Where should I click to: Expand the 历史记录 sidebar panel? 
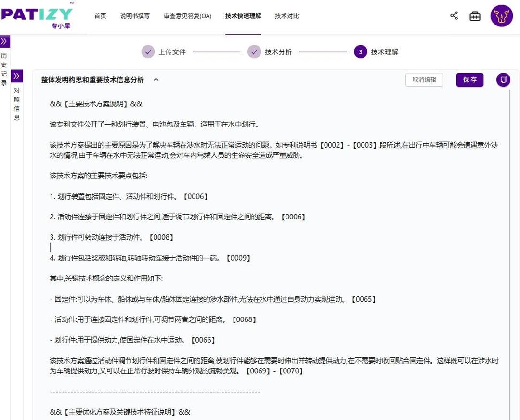(4, 41)
